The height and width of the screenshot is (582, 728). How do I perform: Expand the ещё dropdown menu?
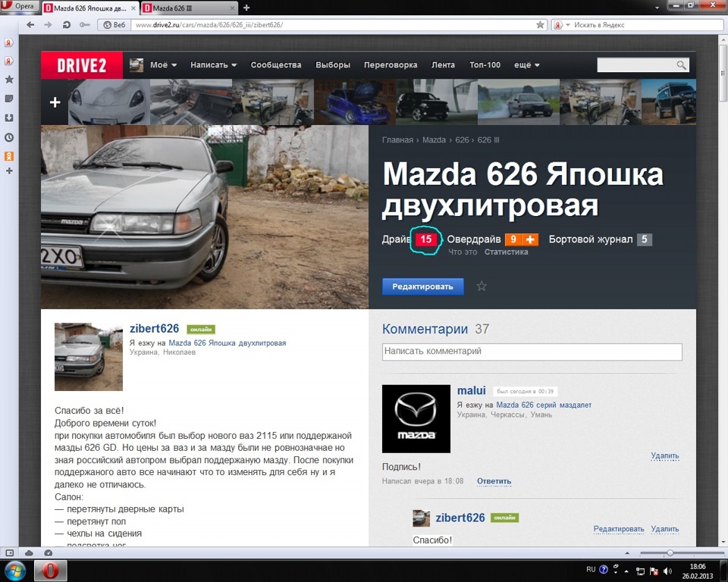tap(526, 65)
